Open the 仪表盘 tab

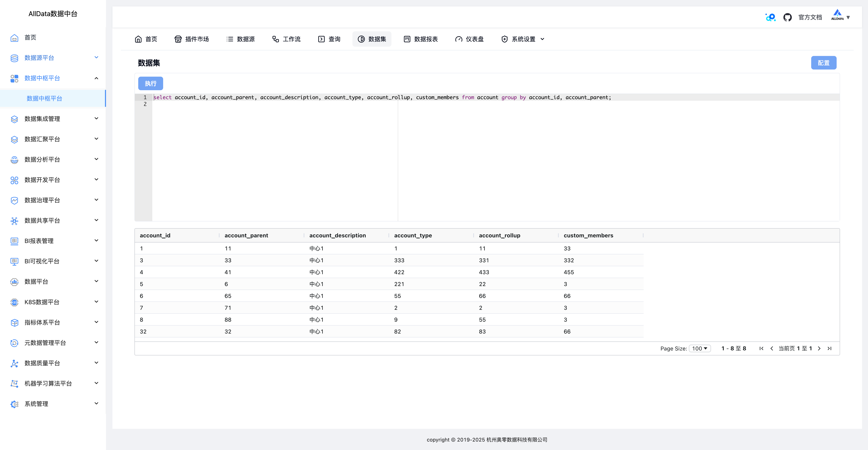(470, 39)
